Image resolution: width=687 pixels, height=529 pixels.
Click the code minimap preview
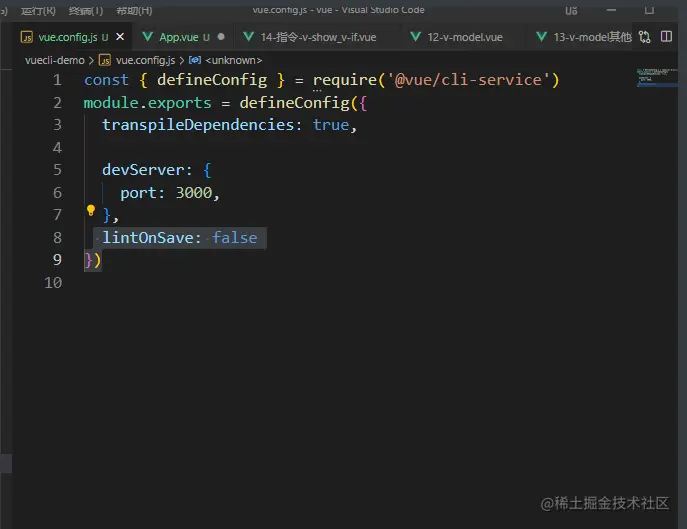coord(656,77)
